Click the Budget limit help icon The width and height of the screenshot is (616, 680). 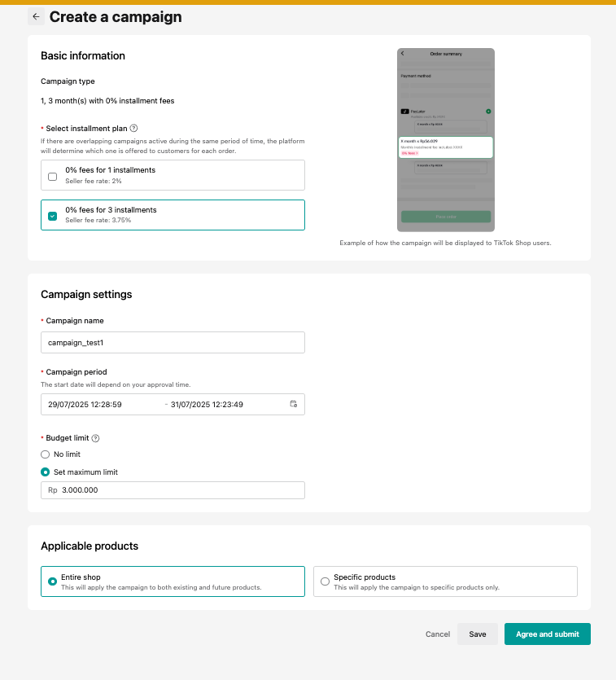(x=96, y=438)
